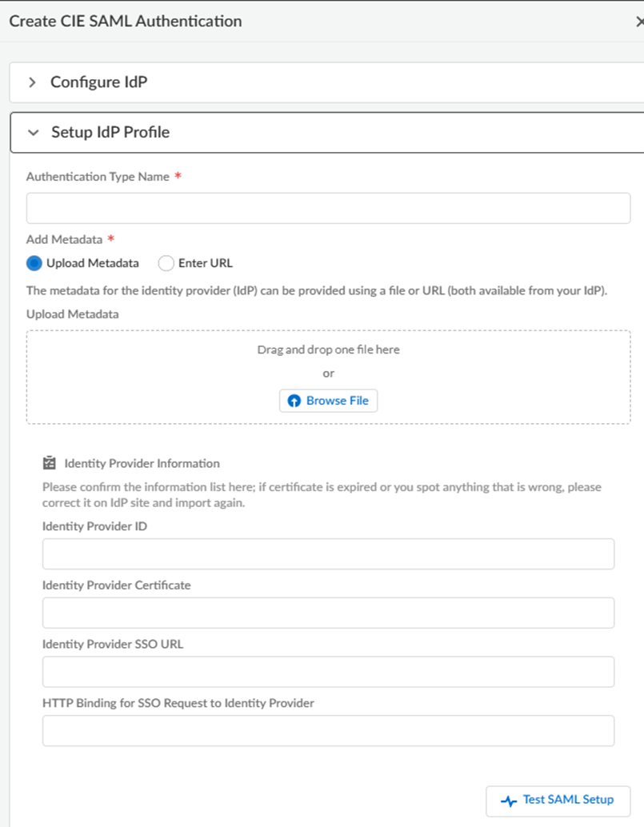Click the Setup IdP Profile section title

click(110, 133)
